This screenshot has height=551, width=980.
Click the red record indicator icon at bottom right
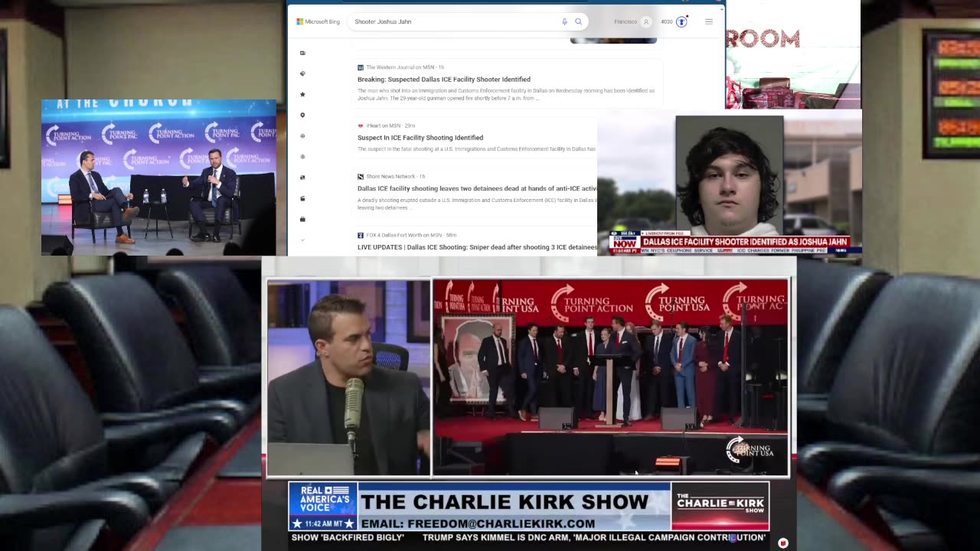[x=782, y=543]
